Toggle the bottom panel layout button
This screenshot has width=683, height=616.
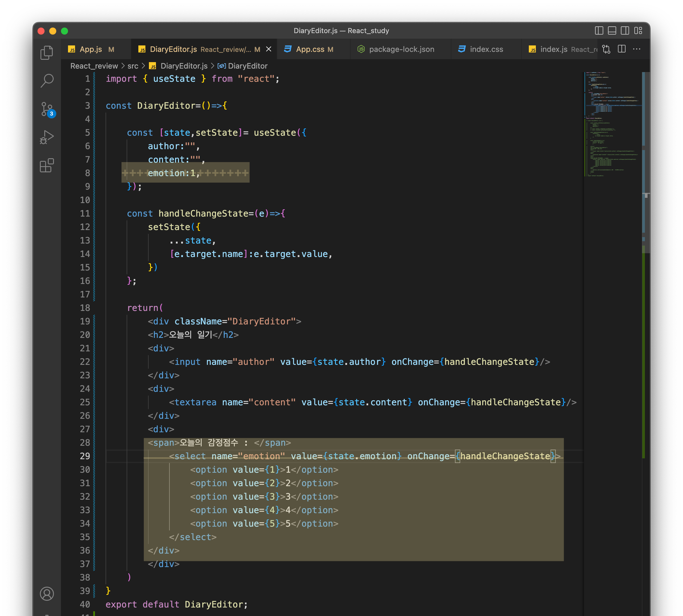[x=612, y=31]
